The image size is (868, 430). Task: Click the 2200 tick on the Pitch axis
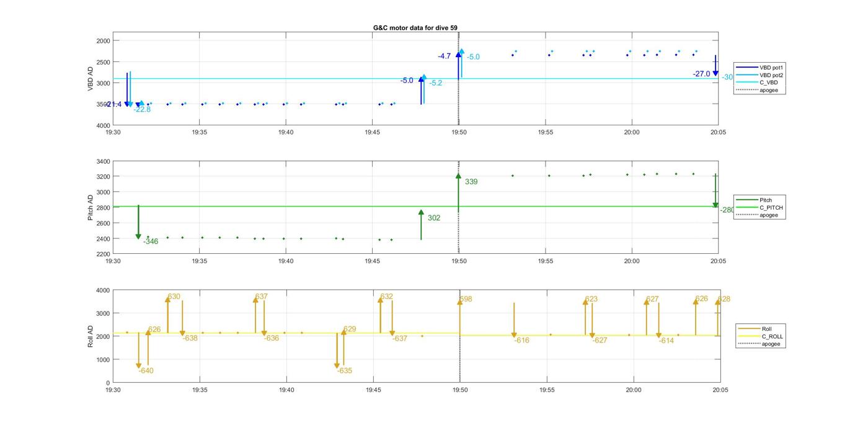[103, 254]
